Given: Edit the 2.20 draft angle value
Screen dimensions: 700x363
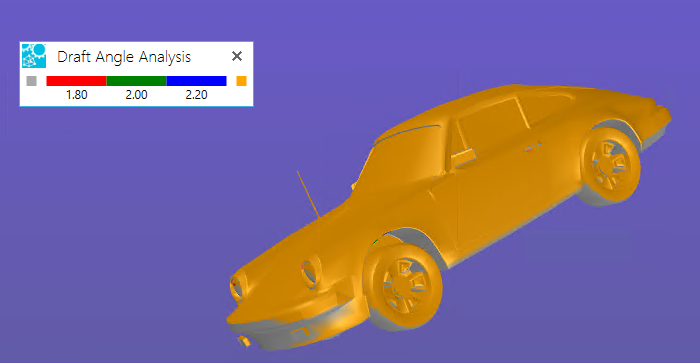Looking at the screenshot, I should 196,95.
